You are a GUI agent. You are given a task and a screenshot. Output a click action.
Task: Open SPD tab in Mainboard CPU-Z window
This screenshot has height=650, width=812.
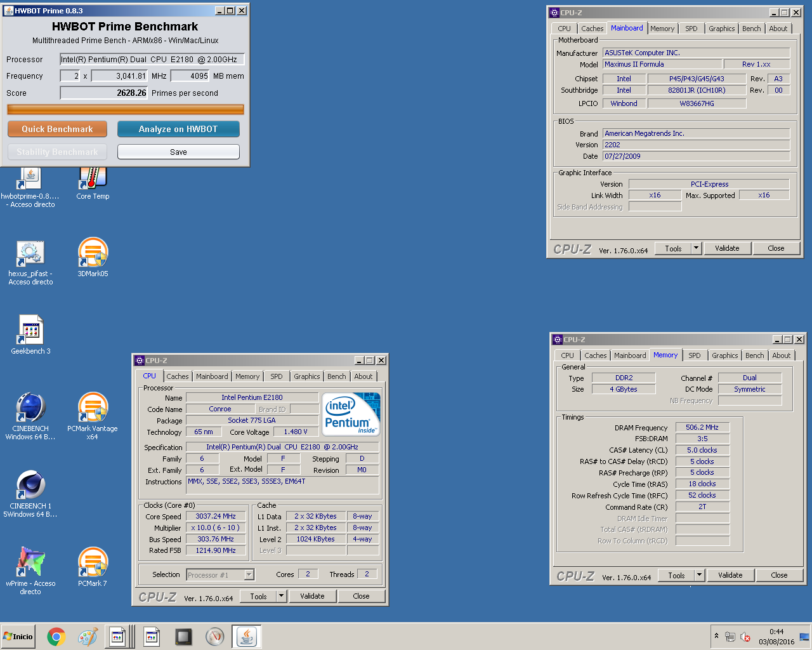click(x=691, y=29)
